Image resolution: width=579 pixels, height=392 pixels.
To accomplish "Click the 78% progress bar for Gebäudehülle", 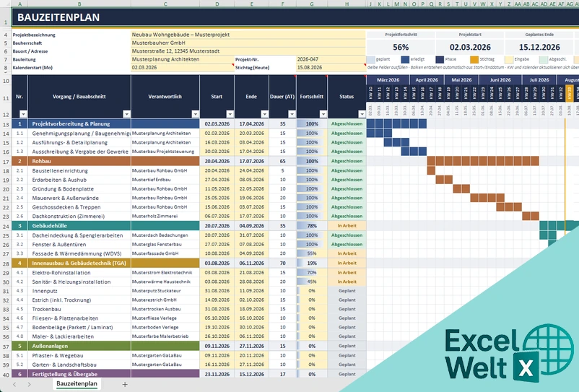I will 312,226.
